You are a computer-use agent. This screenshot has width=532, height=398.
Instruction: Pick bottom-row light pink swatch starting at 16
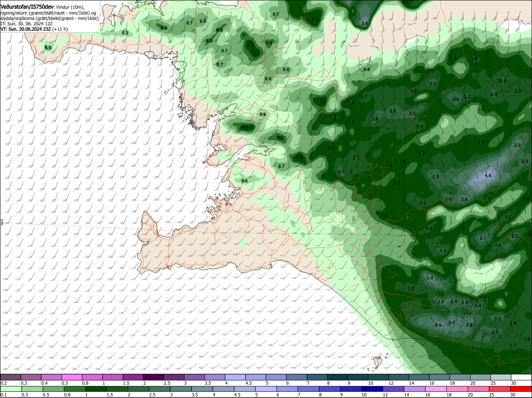436,389
